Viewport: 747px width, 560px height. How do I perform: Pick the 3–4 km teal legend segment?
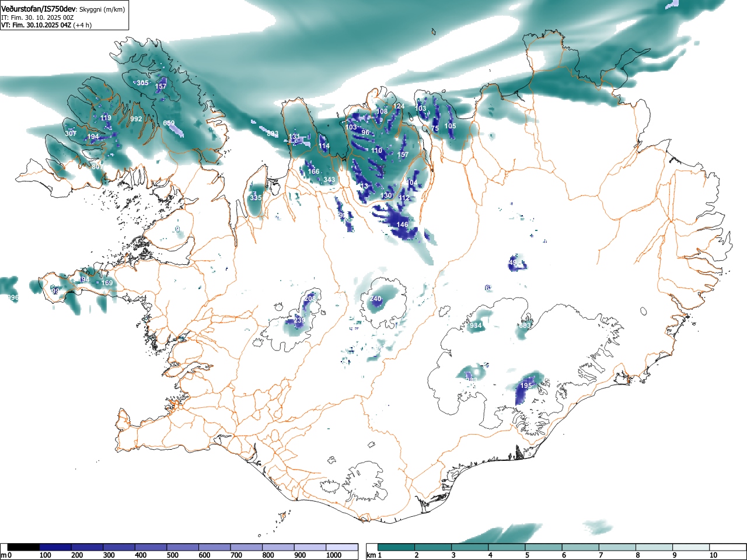(x=470, y=547)
